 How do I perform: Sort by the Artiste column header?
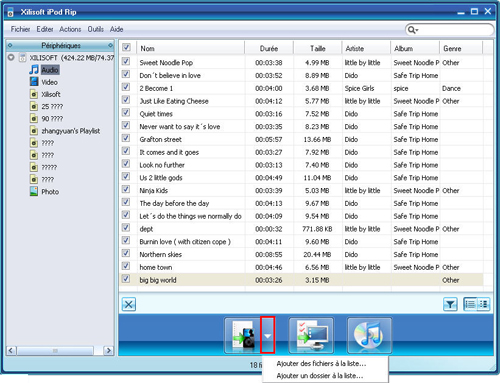pos(366,48)
